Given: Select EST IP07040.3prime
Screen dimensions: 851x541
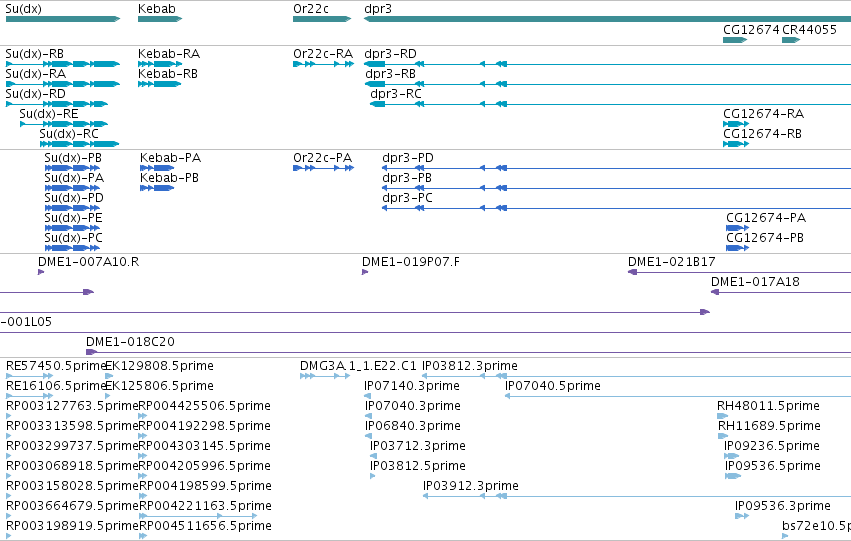Looking at the screenshot, I should point(369,416).
